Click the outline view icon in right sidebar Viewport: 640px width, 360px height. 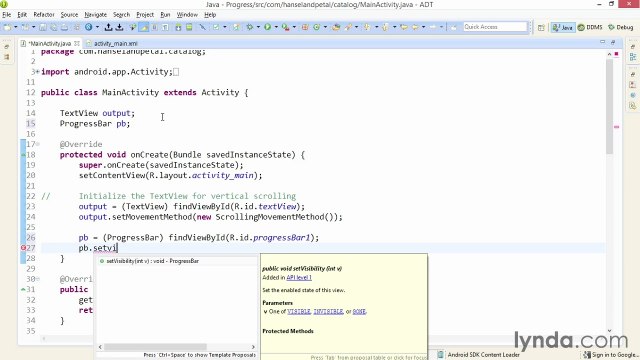633,57
